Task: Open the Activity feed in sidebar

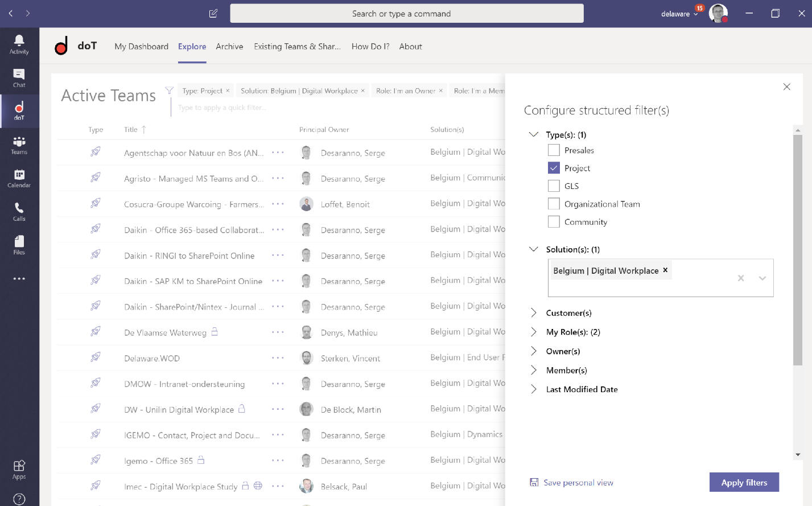Action: coord(19,44)
